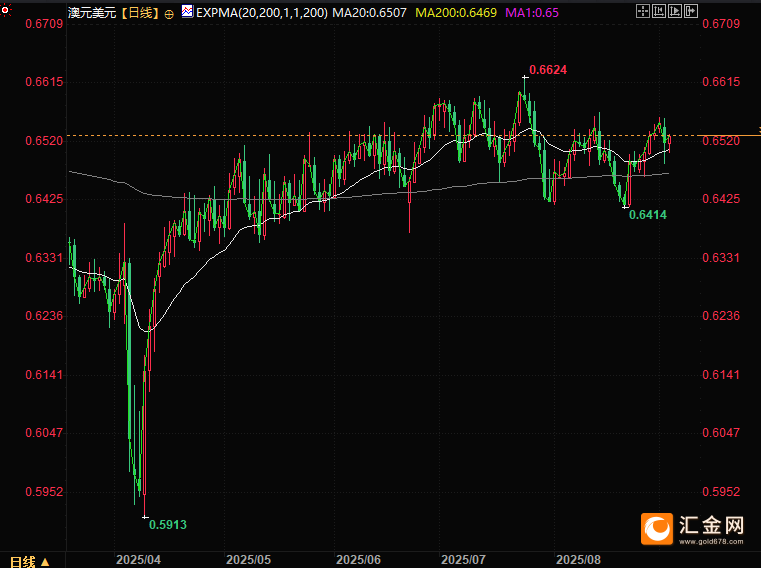Image resolution: width=761 pixels, height=568 pixels.
Task: Click the crosshair grid icon in top toolbar
Action: point(643,11)
